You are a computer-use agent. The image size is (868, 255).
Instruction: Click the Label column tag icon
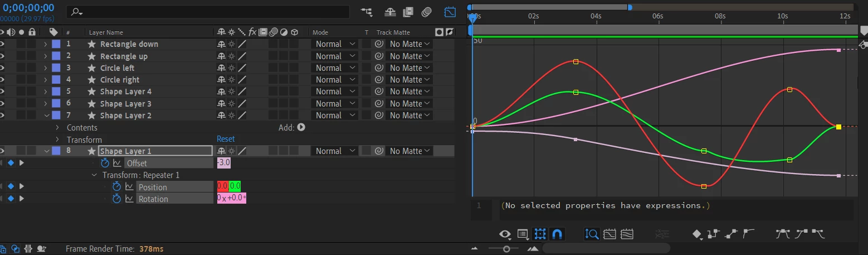tap(53, 32)
